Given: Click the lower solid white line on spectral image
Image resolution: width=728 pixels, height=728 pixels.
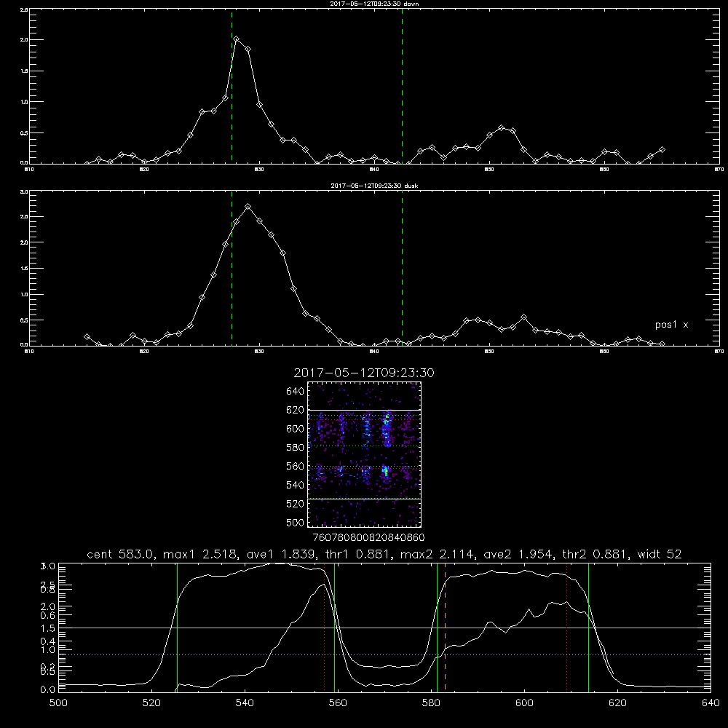Looking at the screenshot, I should tap(364, 499).
